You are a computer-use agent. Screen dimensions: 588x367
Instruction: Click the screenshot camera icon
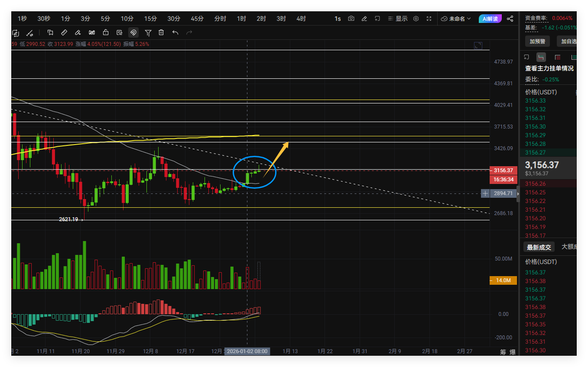[x=351, y=19]
